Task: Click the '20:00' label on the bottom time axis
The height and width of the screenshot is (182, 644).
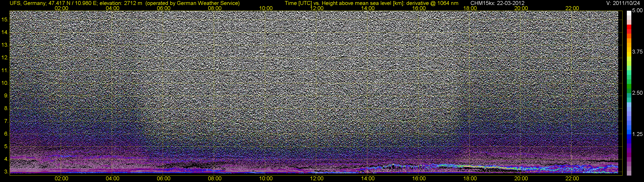Action: 521,179
